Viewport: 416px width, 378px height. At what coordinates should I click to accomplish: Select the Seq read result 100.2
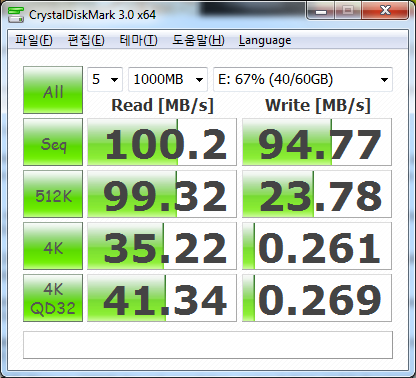point(162,142)
